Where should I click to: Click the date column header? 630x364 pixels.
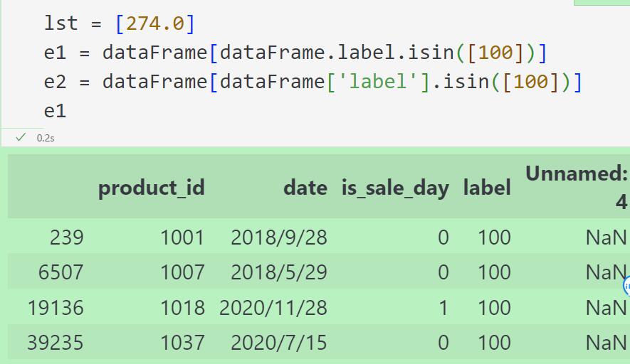[305, 188]
